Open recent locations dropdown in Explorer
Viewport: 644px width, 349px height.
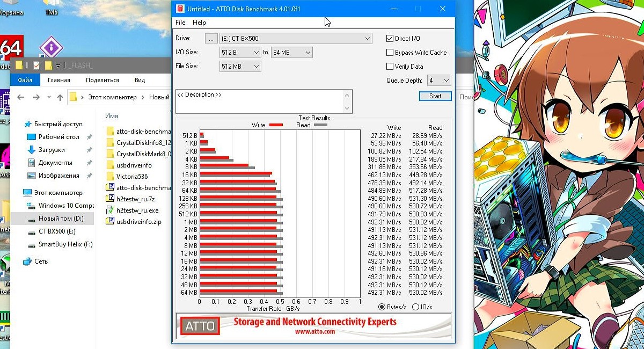click(48, 98)
